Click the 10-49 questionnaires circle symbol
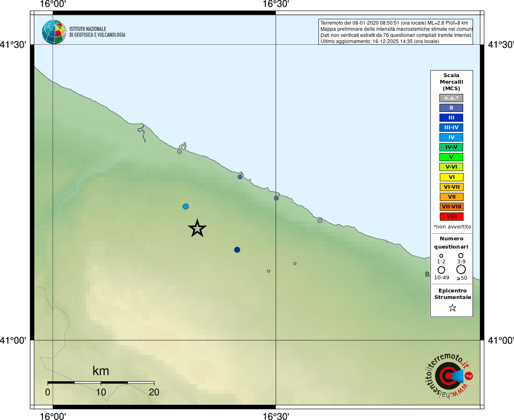Viewport: 514px width, 420px height. coord(441,270)
